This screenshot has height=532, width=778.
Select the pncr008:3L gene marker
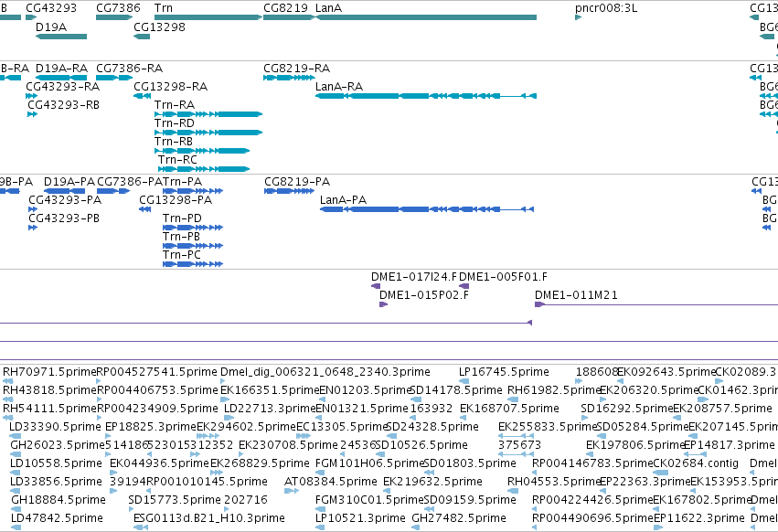click(x=578, y=17)
